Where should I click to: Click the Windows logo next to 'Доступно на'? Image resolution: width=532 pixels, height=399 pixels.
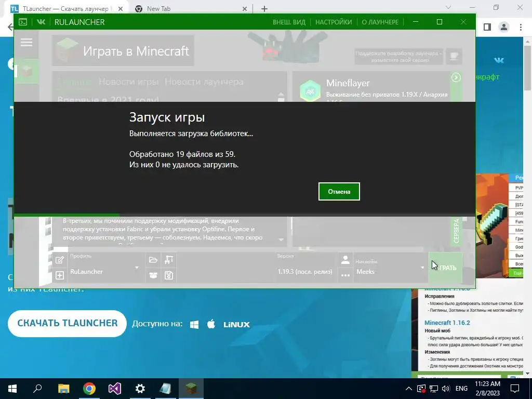194,324
